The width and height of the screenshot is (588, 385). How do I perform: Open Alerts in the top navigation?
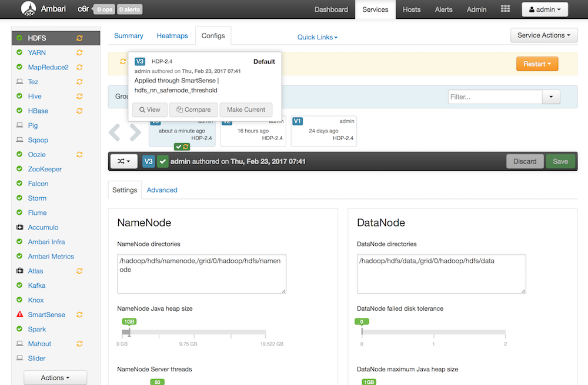click(x=443, y=9)
